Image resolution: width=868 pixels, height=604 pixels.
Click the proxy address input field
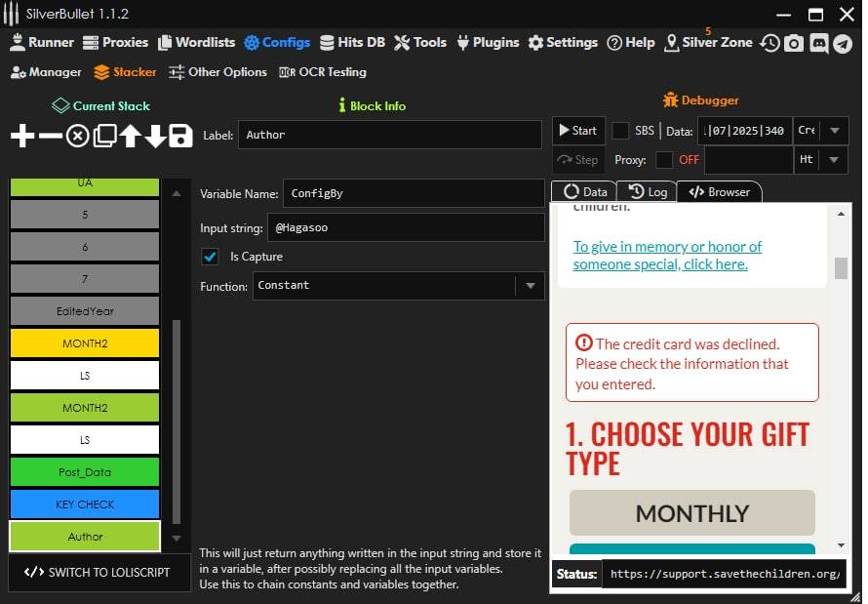pyautogui.click(x=749, y=160)
